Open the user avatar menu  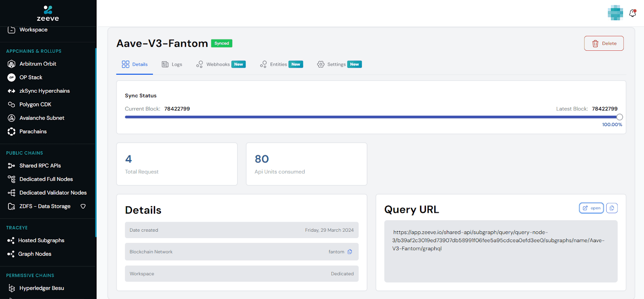click(615, 13)
